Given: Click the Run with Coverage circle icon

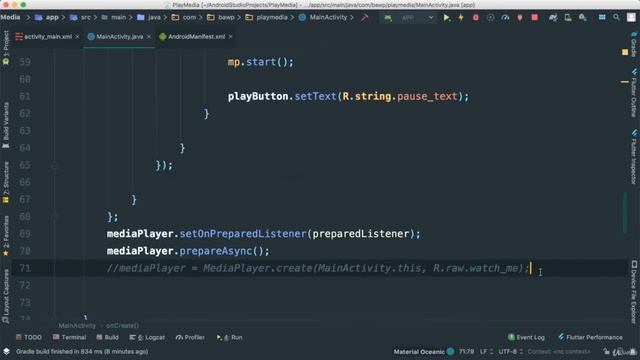Looking at the screenshot, I should [491, 18].
